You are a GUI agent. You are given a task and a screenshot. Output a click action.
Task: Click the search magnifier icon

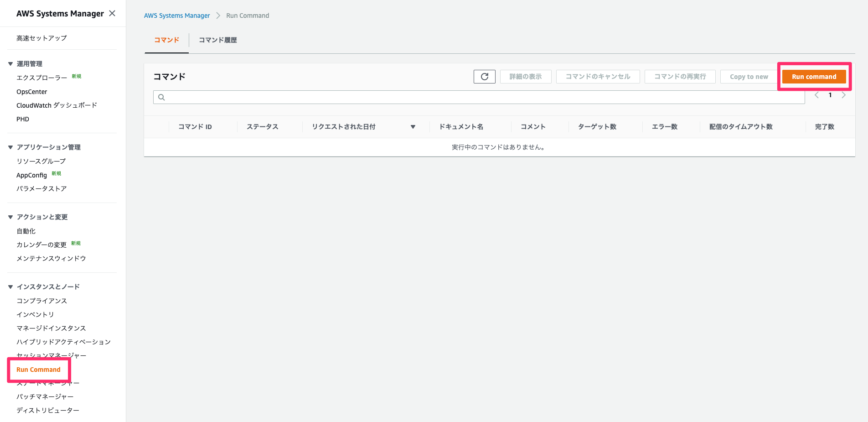[161, 97]
